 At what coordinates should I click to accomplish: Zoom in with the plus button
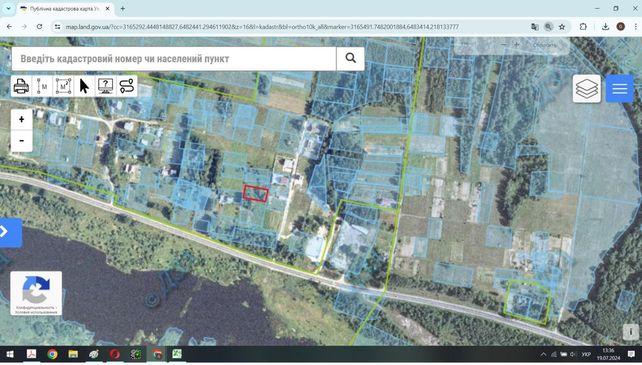point(22,120)
